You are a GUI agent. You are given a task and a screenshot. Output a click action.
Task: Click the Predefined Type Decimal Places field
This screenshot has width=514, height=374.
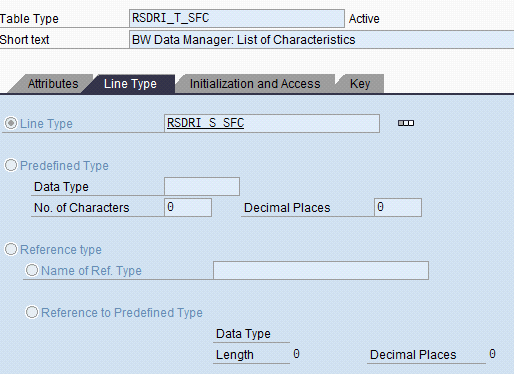point(398,207)
